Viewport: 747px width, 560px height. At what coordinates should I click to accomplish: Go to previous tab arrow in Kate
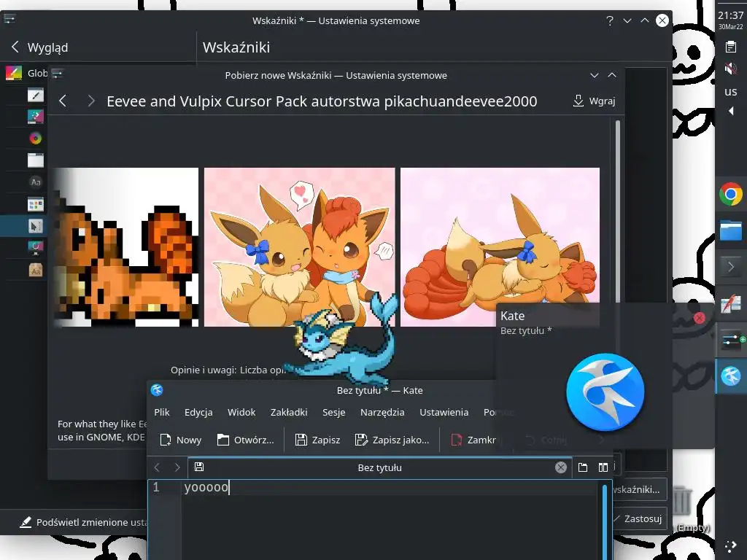click(x=158, y=467)
